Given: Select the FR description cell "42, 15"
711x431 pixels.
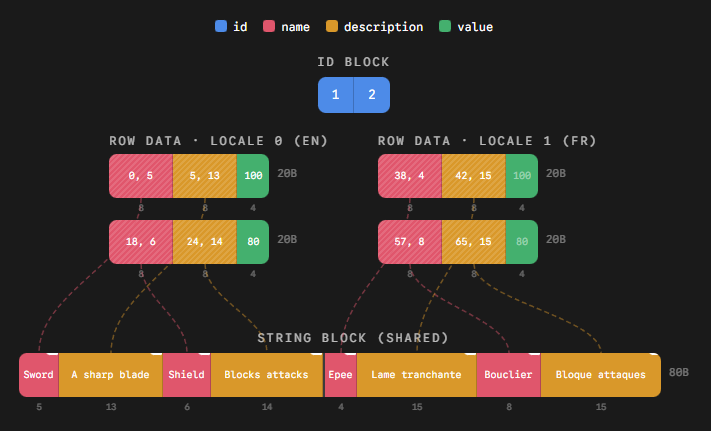Looking at the screenshot, I should (x=473, y=176).
